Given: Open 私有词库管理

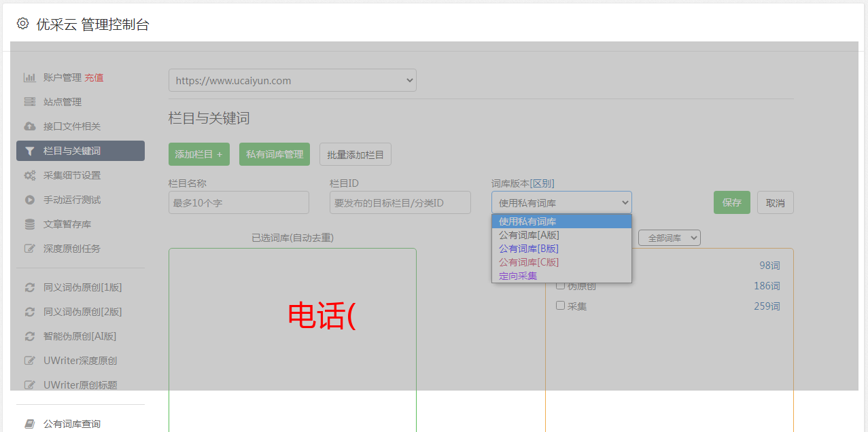Looking at the screenshot, I should [275, 154].
